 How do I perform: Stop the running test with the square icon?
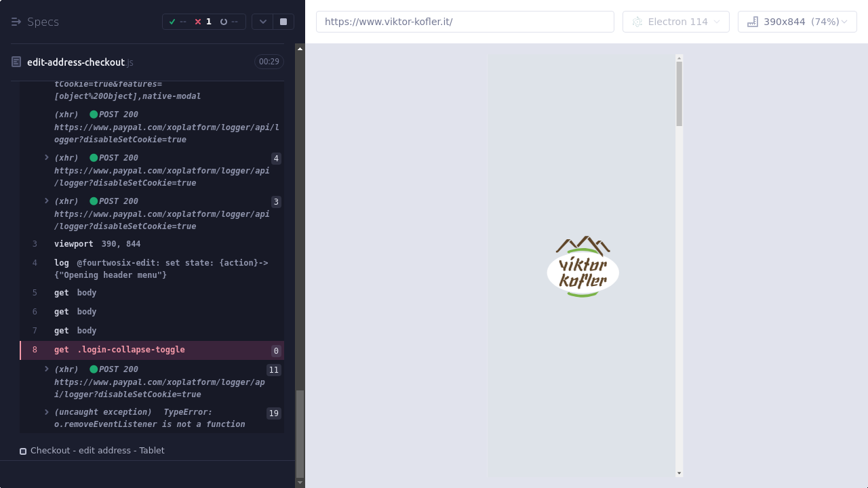coord(283,22)
